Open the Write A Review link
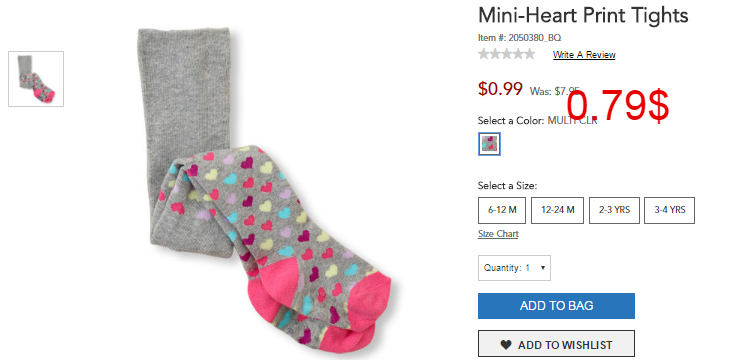This screenshot has height=360, width=738. tap(584, 55)
